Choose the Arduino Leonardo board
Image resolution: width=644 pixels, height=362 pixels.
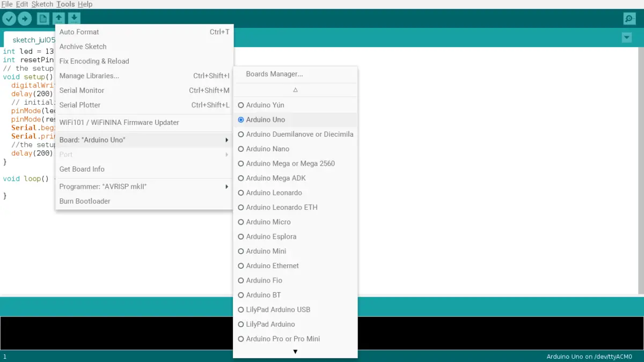(x=295, y=193)
